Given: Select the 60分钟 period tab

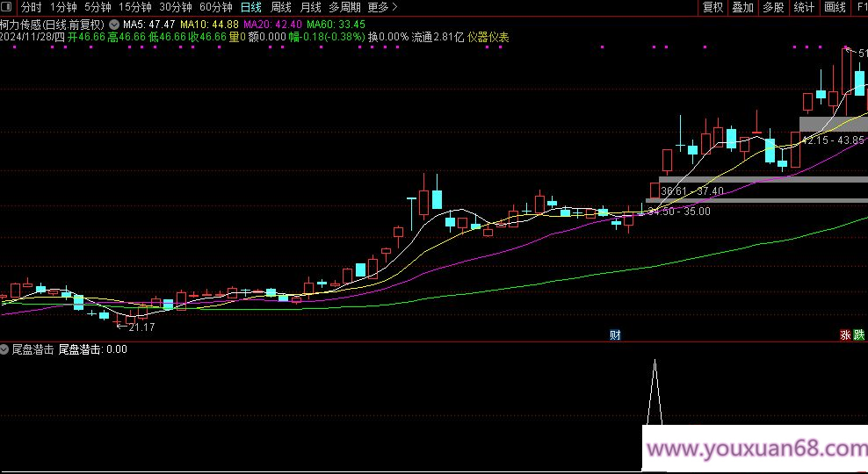Looking at the screenshot, I should (x=216, y=7).
